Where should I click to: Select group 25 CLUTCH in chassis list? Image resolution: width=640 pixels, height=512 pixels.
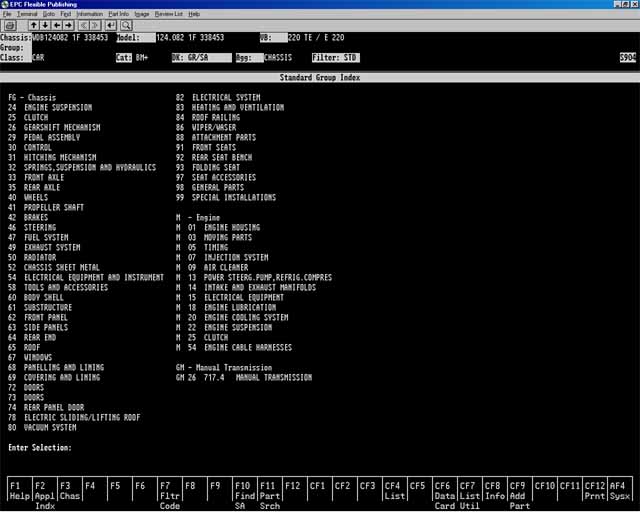click(x=28, y=118)
